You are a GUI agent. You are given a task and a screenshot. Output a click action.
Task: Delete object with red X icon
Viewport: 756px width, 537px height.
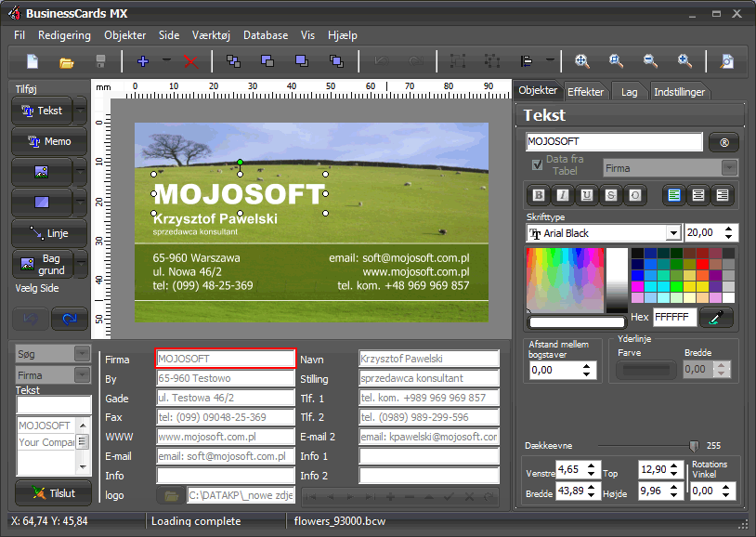[191, 61]
